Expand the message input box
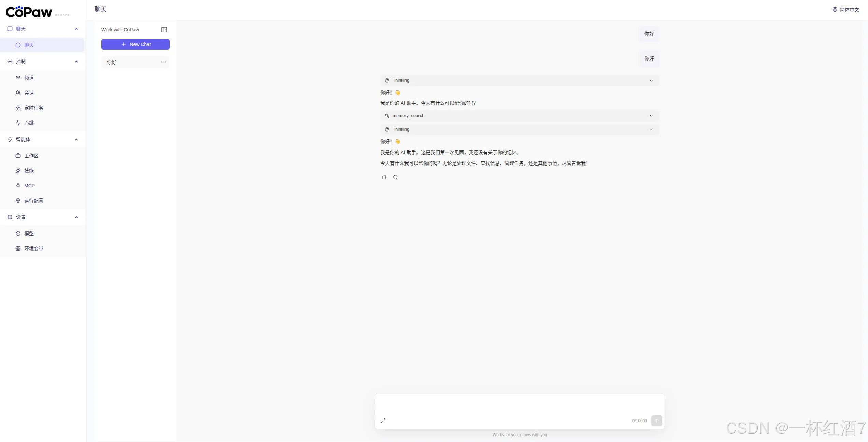 point(383,421)
